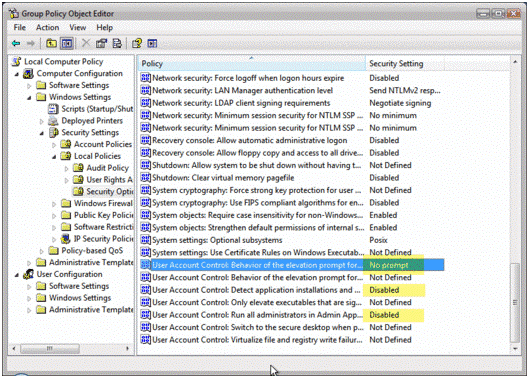Select User Account Control: Run all administrators policy
Screen dimensions: 529x378
pyautogui.click(x=257, y=315)
